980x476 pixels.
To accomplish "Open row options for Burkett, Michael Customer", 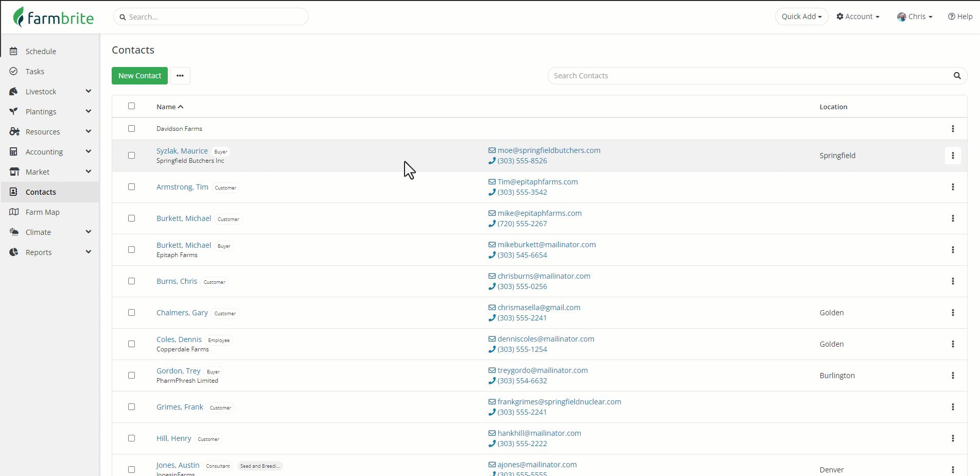I will coord(953,218).
